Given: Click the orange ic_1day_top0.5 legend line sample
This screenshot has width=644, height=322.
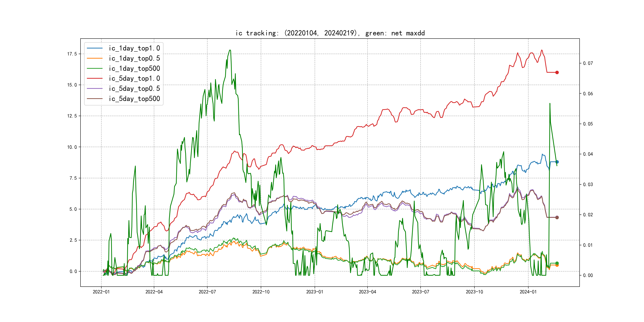Looking at the screenshot, I should pos(94,58).
